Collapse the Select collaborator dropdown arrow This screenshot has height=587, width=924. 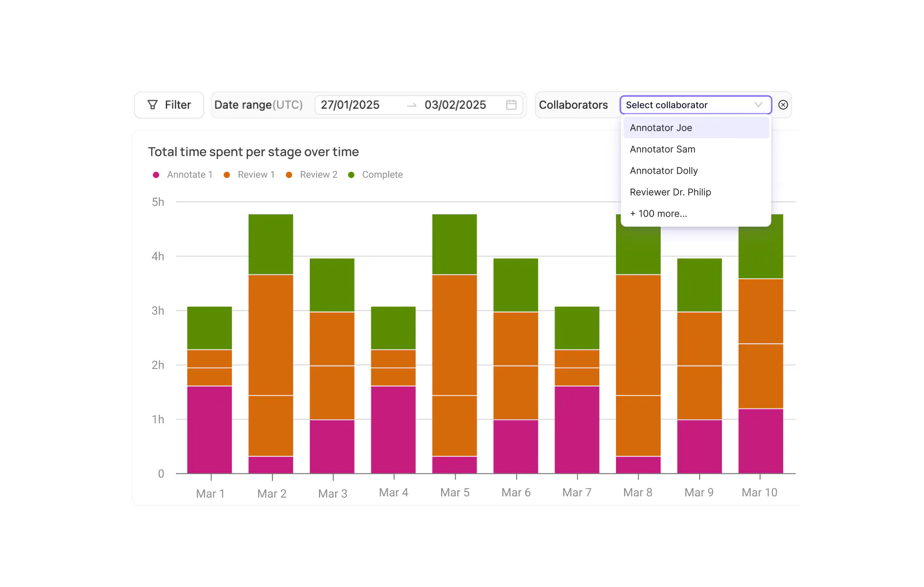click(x=758, y=105)
